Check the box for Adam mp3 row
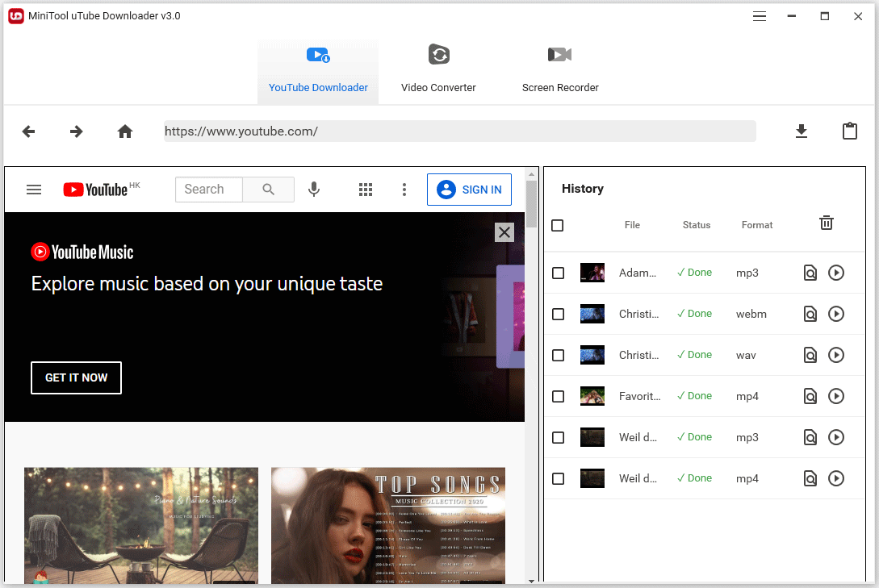 (558, 273)
